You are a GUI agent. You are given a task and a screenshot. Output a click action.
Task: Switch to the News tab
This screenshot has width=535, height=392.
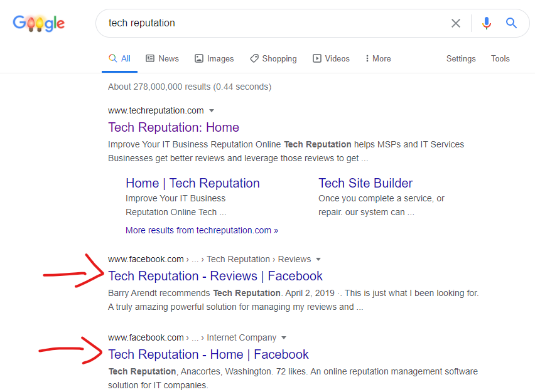[x=163, y=58]
